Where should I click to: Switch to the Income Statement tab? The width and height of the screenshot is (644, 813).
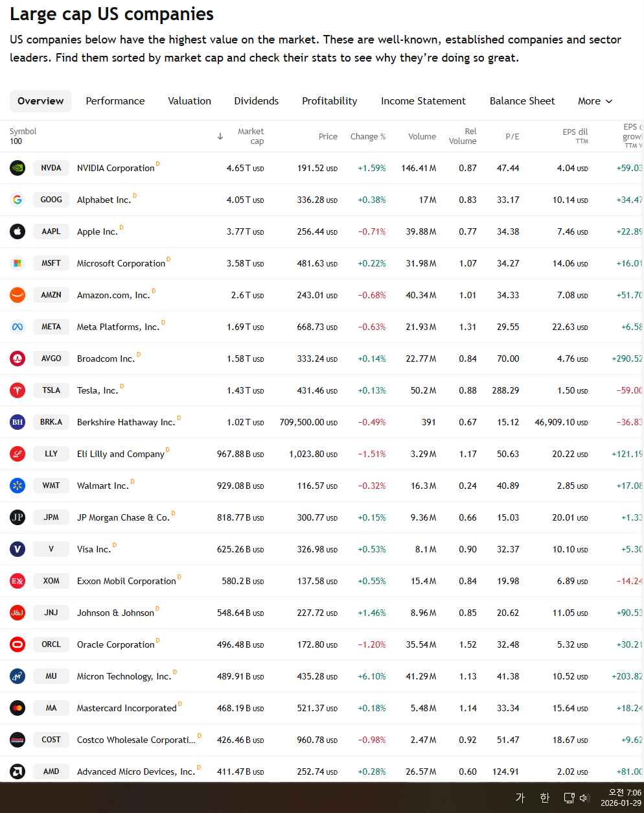[423, 101]
